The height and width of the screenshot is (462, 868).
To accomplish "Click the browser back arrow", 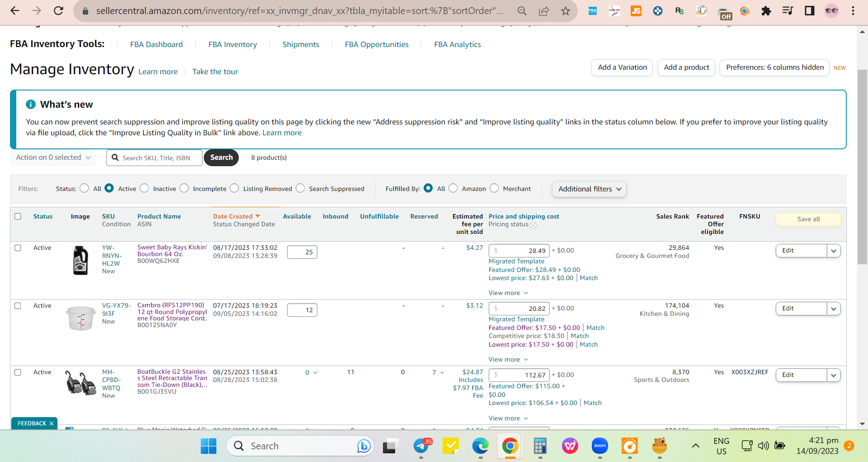I will (15, 11).
